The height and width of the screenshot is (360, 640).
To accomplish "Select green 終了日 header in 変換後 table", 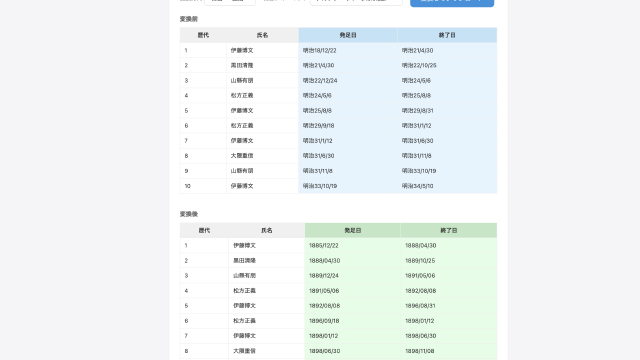I will [449, 230].
